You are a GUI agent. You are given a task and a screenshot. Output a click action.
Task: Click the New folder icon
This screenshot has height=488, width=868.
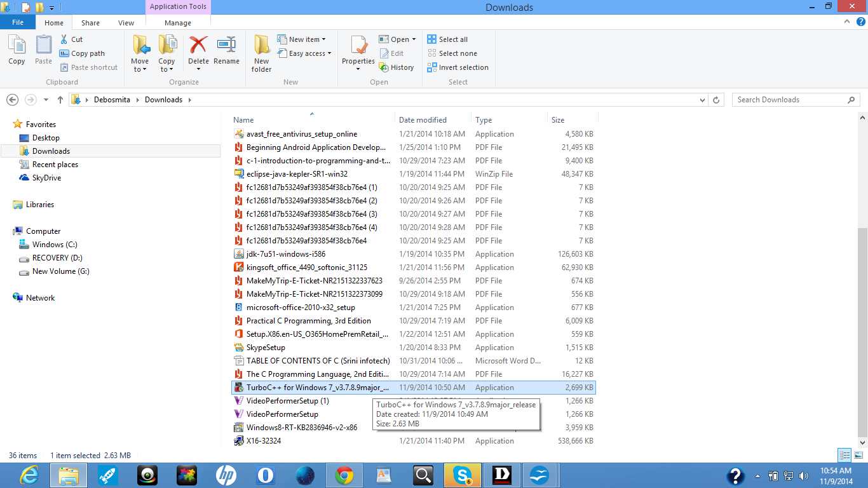pos(261,46)
